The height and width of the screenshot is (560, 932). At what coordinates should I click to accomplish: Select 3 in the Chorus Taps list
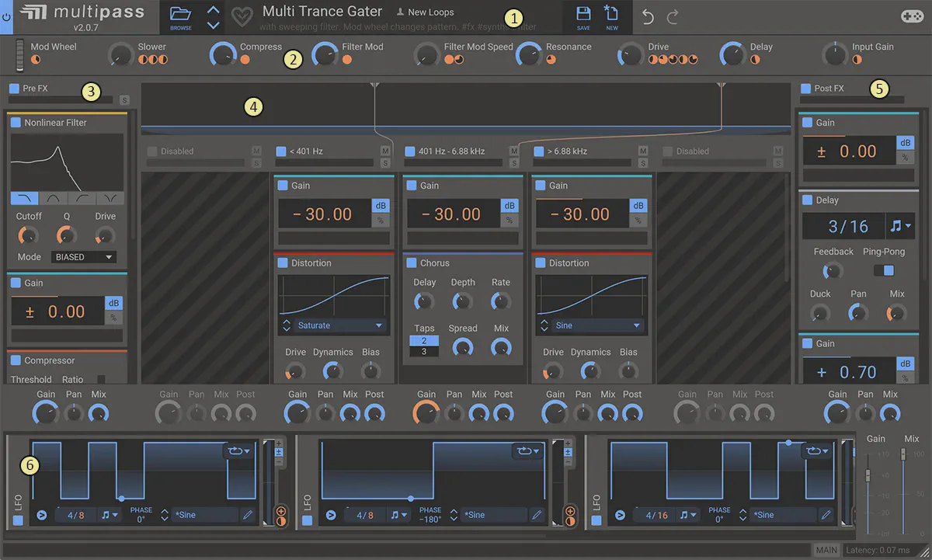coord(424,352)
